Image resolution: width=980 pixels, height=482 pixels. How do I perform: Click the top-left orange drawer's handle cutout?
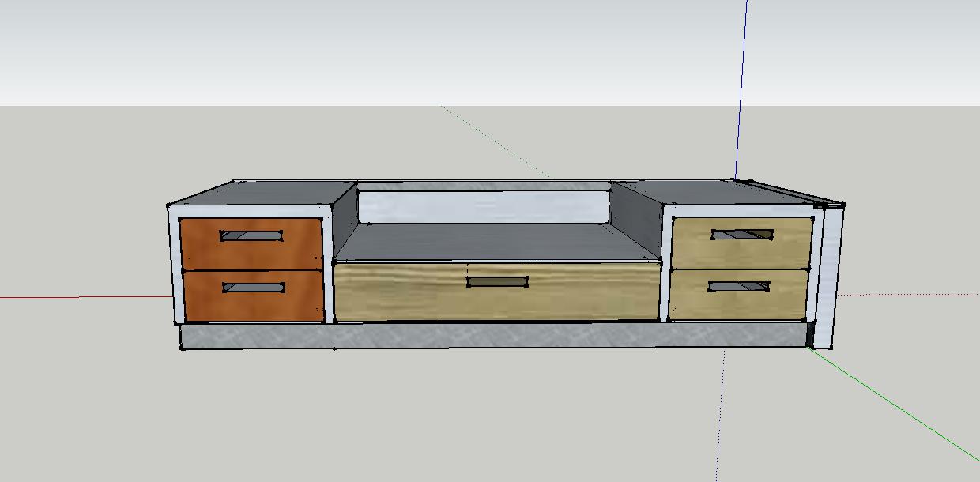(251, 235)
